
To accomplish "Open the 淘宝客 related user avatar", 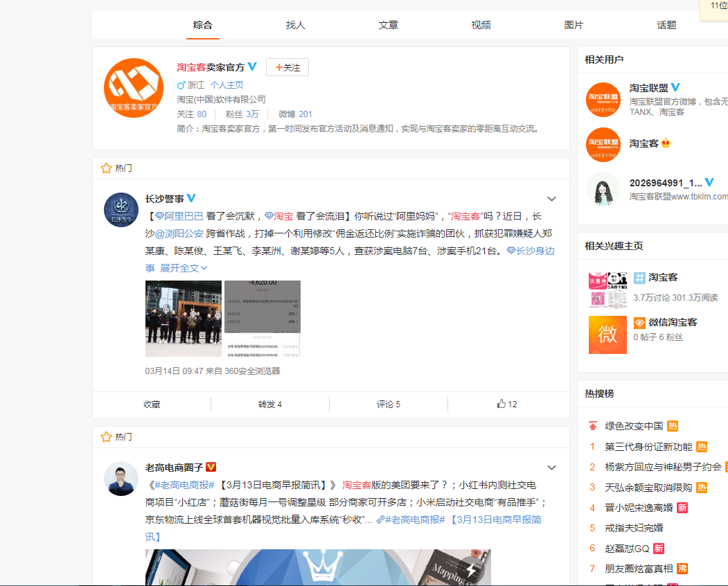I will [x=603, y=144].
